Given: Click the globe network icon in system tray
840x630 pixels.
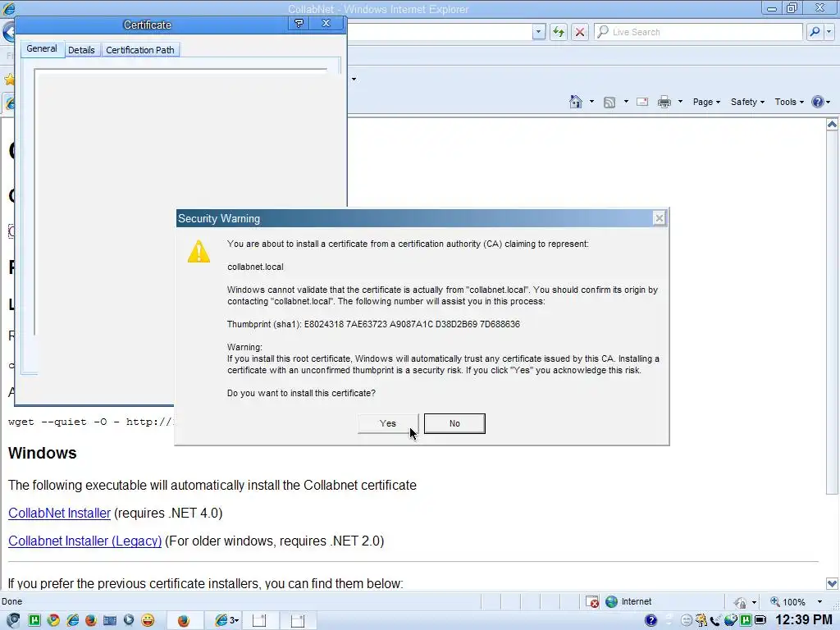Looking at the screenshot, I should [730, 620].
